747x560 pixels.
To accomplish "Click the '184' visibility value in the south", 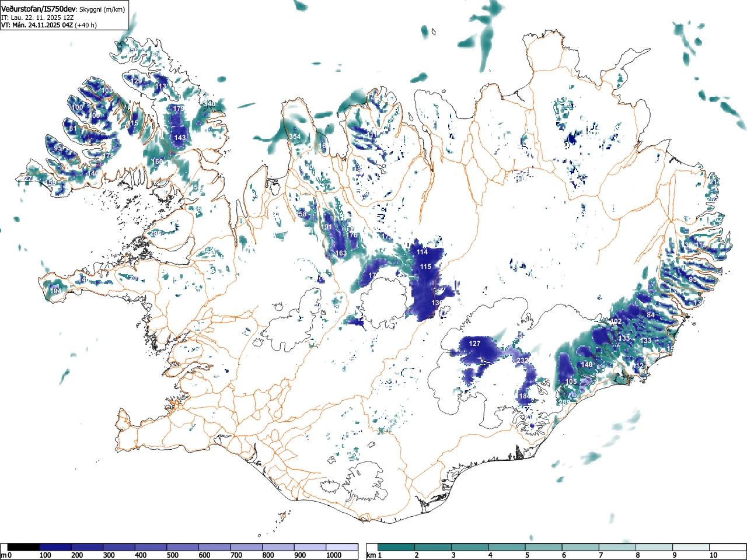I will [x=525, y=397].
